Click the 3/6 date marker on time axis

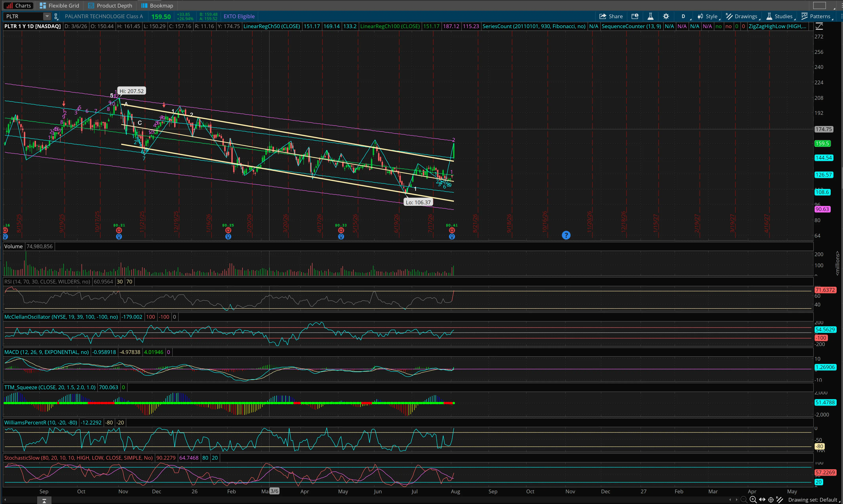point(274,492)
